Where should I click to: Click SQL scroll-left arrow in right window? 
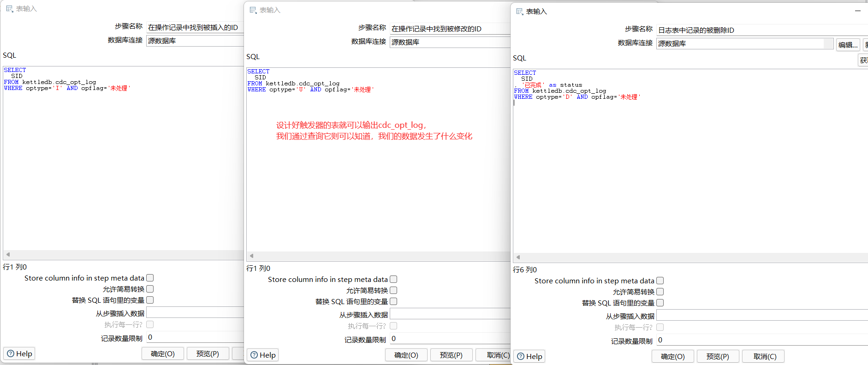pos(518,257)
